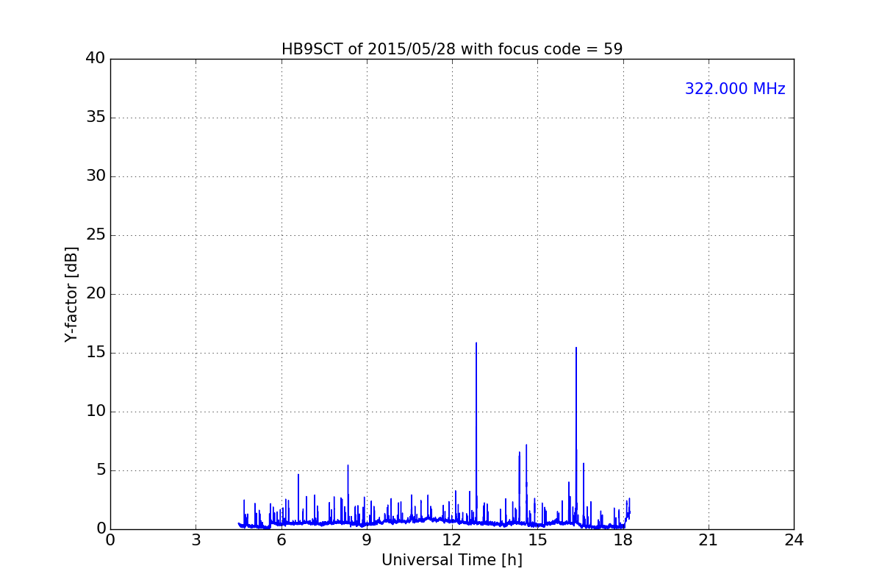Click the '322.000 MHz' frequency label
882x588 pixels.
(x=735, y=89)
